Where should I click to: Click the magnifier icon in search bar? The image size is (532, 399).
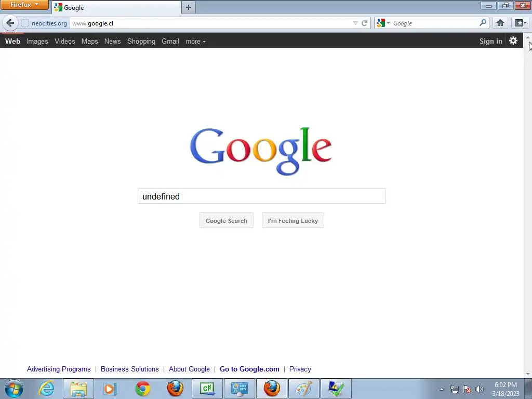point(483,23)
